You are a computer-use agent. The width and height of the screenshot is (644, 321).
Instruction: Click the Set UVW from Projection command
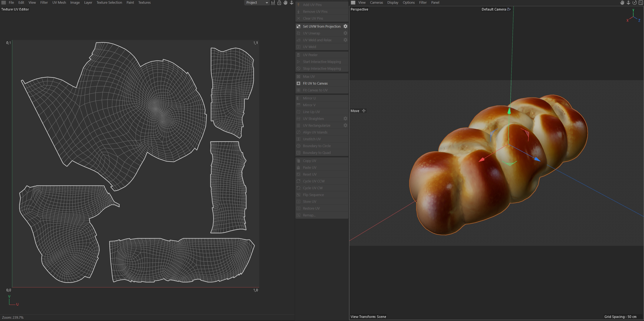coord(322,26)
